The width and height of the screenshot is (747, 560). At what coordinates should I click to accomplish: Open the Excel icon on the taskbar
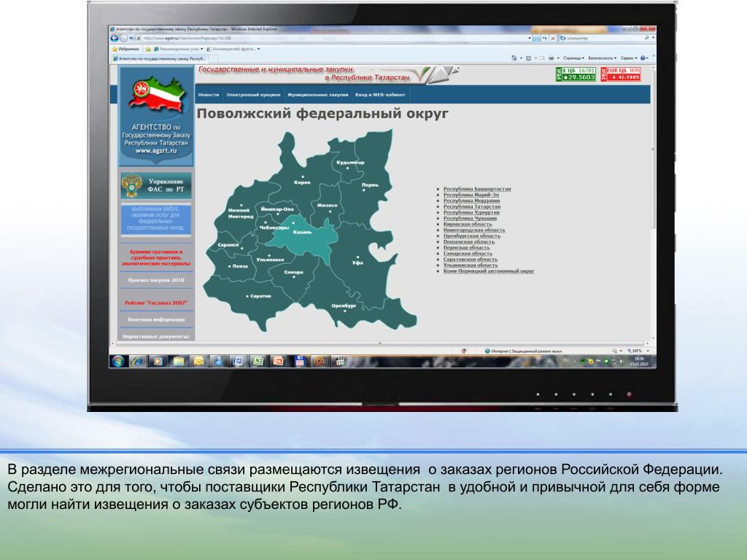(x=258, y=361)
